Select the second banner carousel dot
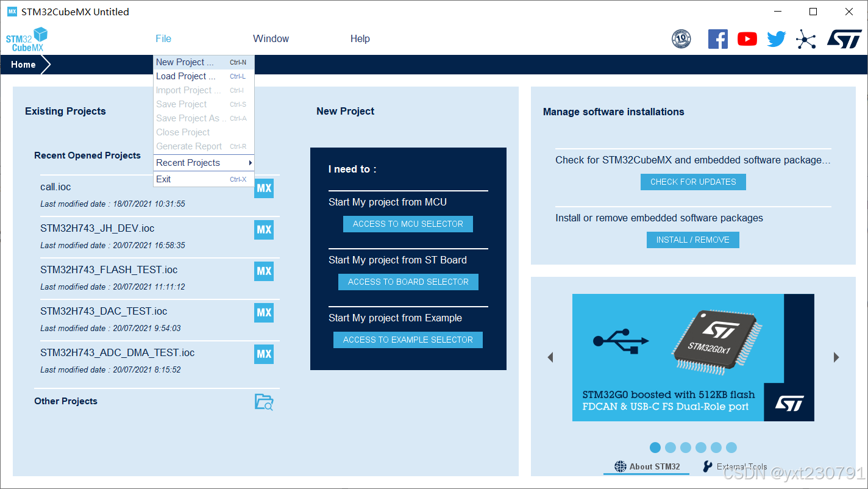 [x=671, y=448]
